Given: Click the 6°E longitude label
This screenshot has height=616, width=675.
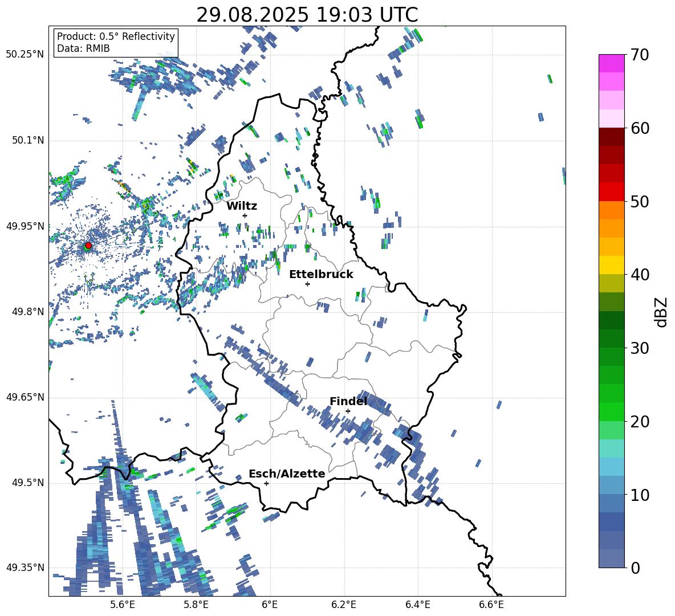Looking at the screenshot, I should (x=270, y=605).
